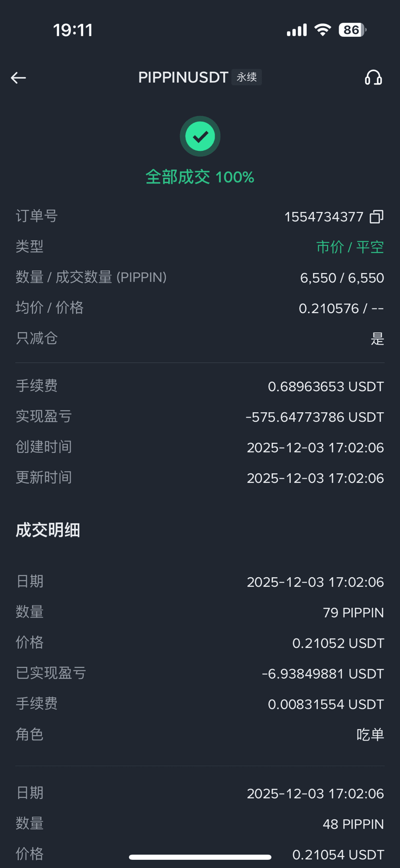Tap the cellular signal bars icon
Viewport: 400px width, 868px height.
tap(297, 30)
